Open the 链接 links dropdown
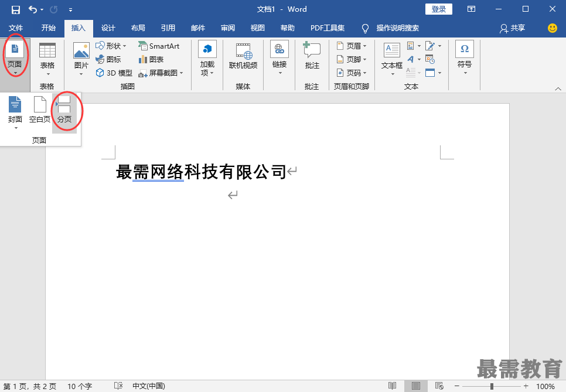Image resolution: width=566 pixels, height=392 pixels. [x=279, y=58]
